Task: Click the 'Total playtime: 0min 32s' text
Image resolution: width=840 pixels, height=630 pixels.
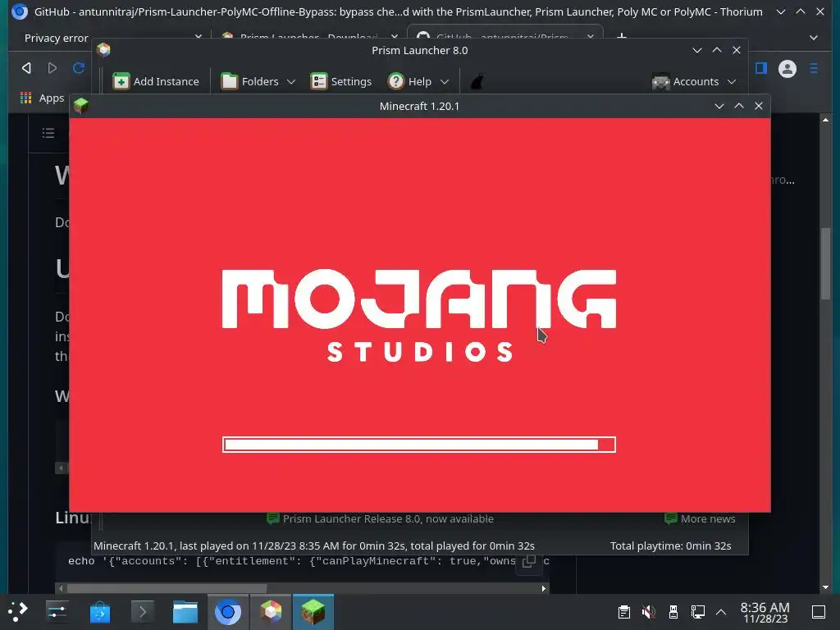Action: point(671,546)
